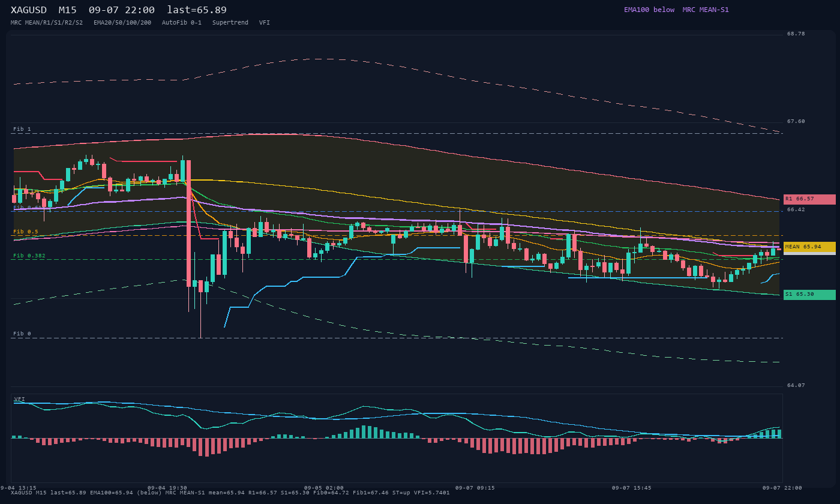Click the 68.78 price axis value
This screenshot has height=504, width=840.
pyautogui.click(x=796, y=34)
